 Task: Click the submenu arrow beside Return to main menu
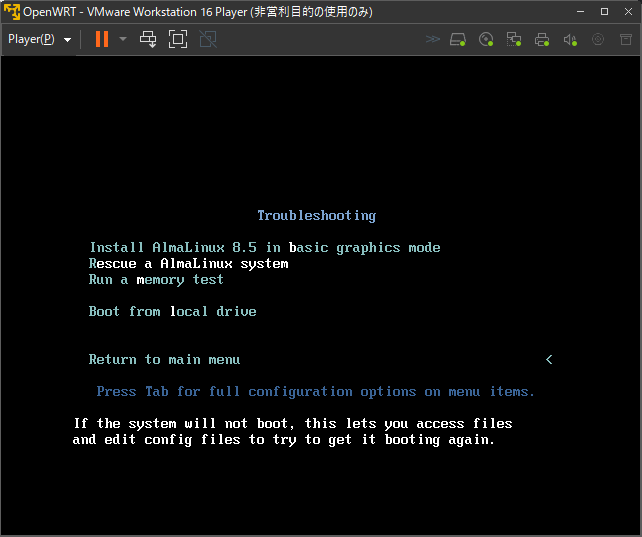tap(549, 359)
